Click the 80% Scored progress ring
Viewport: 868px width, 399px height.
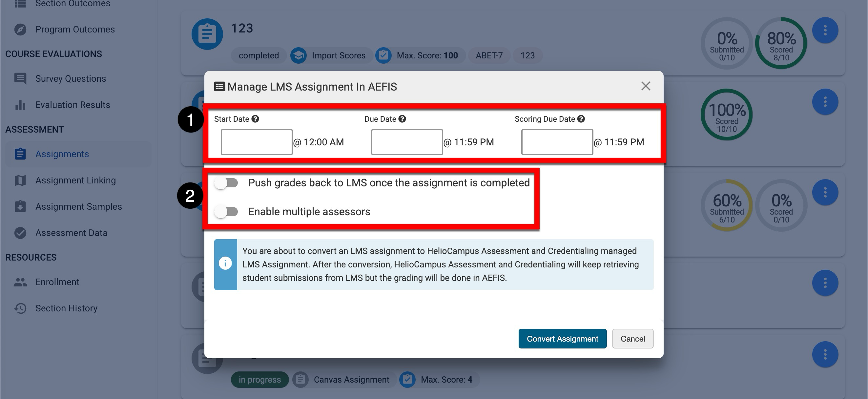(x=781, y=43)
